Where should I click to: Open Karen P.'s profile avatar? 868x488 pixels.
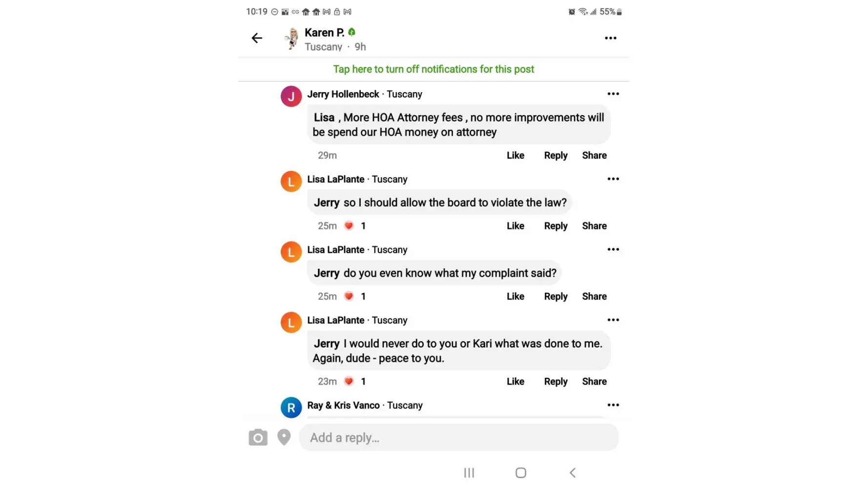click(x=292, y=39)
